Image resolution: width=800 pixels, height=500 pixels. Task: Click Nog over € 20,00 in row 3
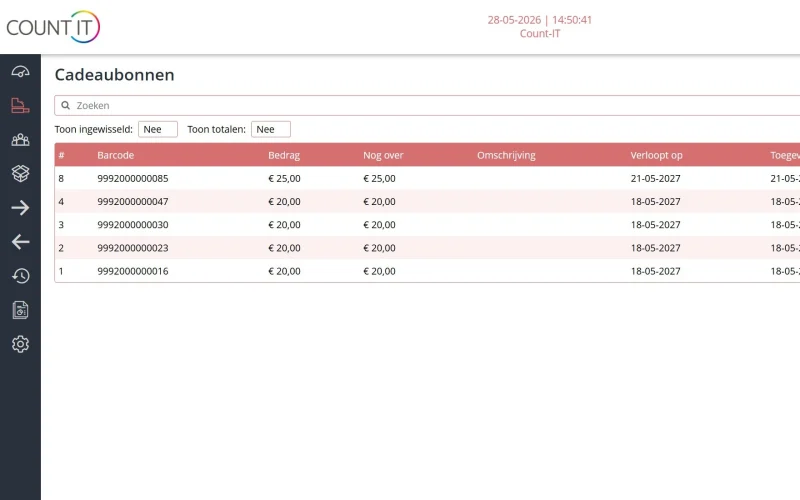[x=379, y=225]
